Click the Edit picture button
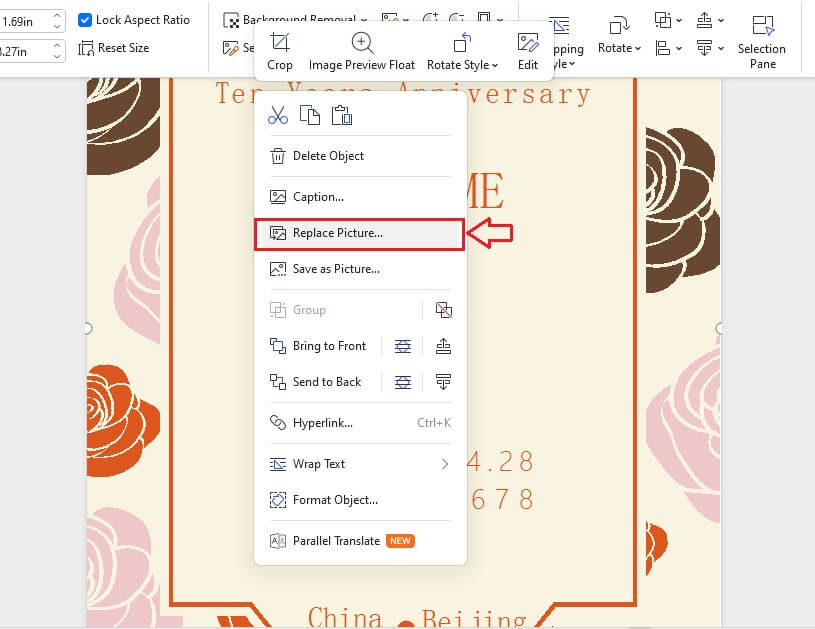Viewport: 815px width, 629px height. tap(528, 51)
